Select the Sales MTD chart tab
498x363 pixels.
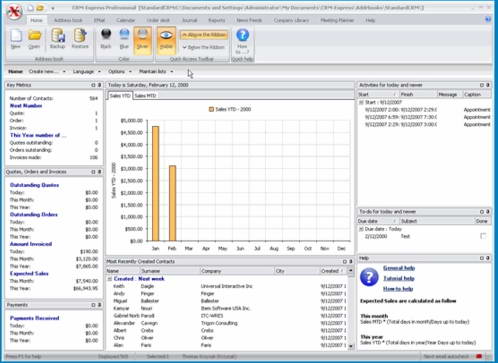point(145,96)
